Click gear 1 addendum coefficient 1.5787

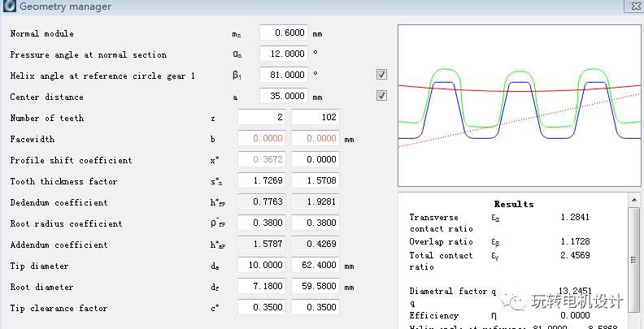coord(262,244)
